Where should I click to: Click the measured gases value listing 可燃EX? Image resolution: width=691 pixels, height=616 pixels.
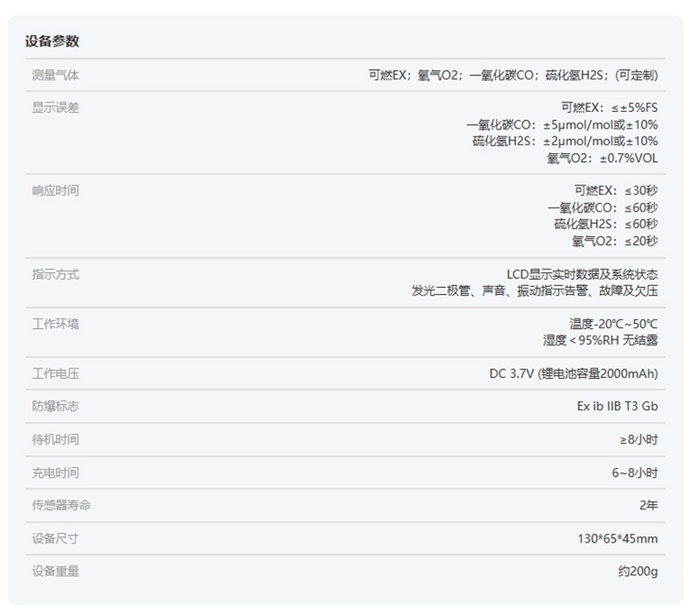[x=513, y=75]
